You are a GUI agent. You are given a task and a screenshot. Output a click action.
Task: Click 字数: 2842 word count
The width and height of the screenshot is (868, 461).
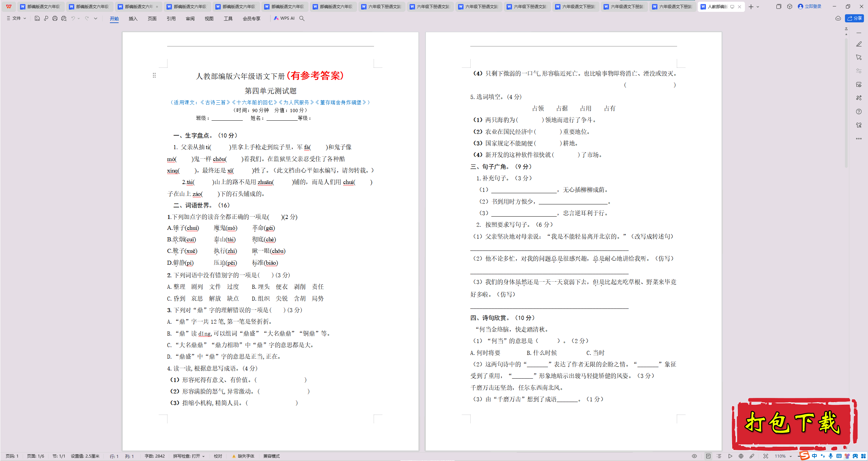pyautogui.click(x=155, y=456)
